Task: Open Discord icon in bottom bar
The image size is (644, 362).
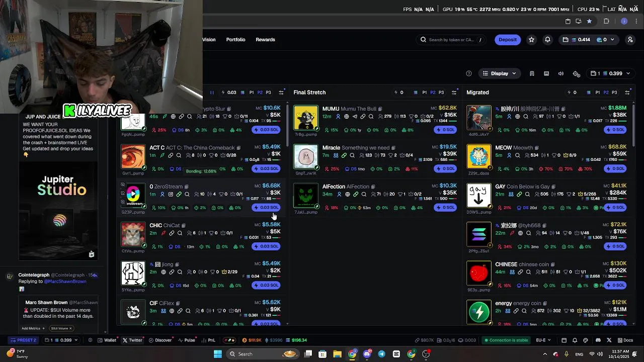Action: (x=598, y=340)
